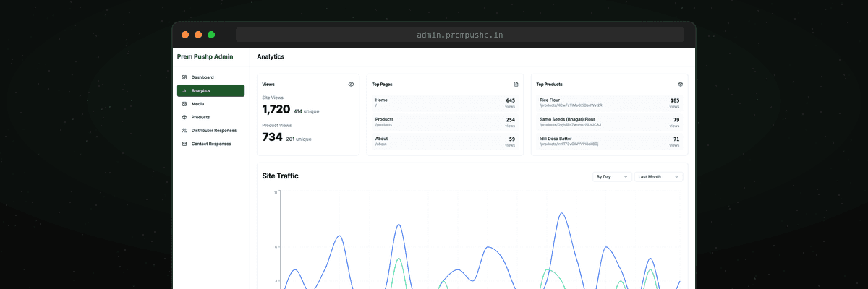Image resolution: width=868 pixels, height=289 pixels.
Task: Open the Rice Flour product entry
Action: [609, 103]
